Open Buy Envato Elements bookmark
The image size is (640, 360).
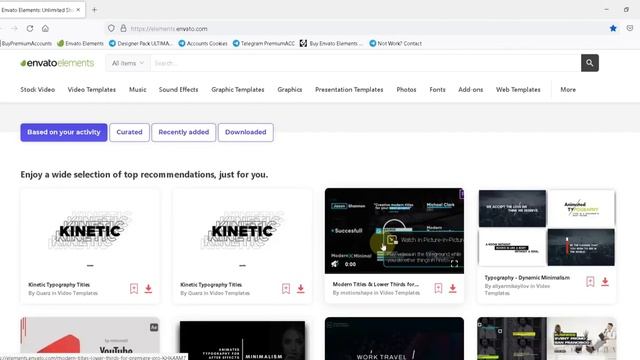331,43
